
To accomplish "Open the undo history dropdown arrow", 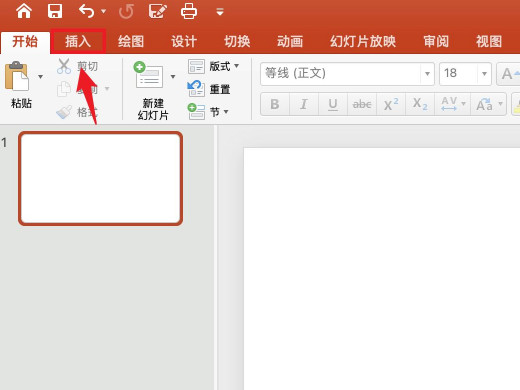I will click(x=104, y=11).
